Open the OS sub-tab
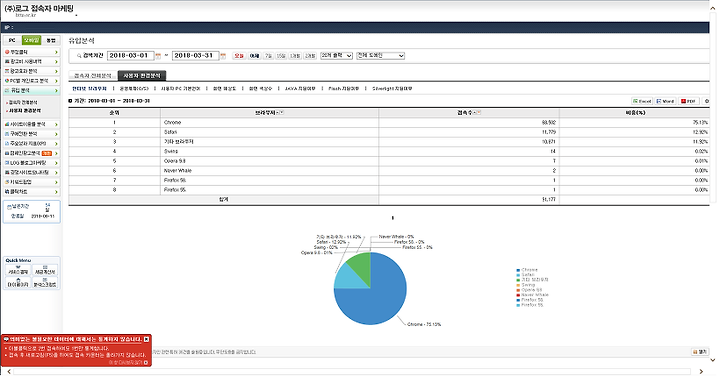Image resolution: width=720 pixels, height=376 pixels. coord(134,89)
